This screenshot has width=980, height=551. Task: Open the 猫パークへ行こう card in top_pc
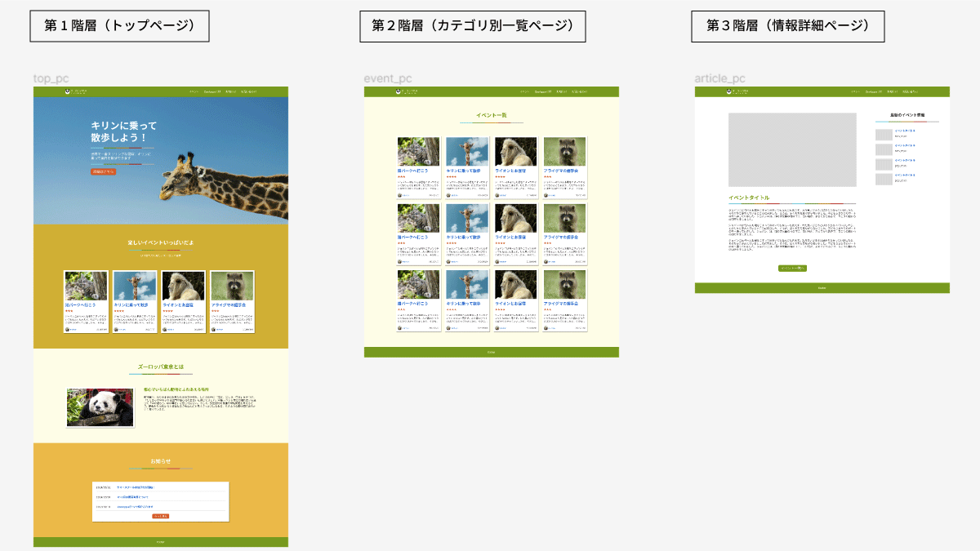(86, 301)
